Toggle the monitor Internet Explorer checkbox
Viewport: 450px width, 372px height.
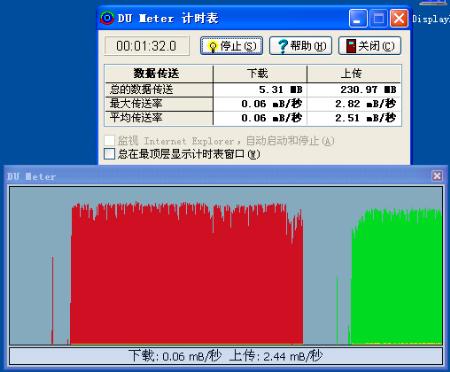click(x=109, y=140)
